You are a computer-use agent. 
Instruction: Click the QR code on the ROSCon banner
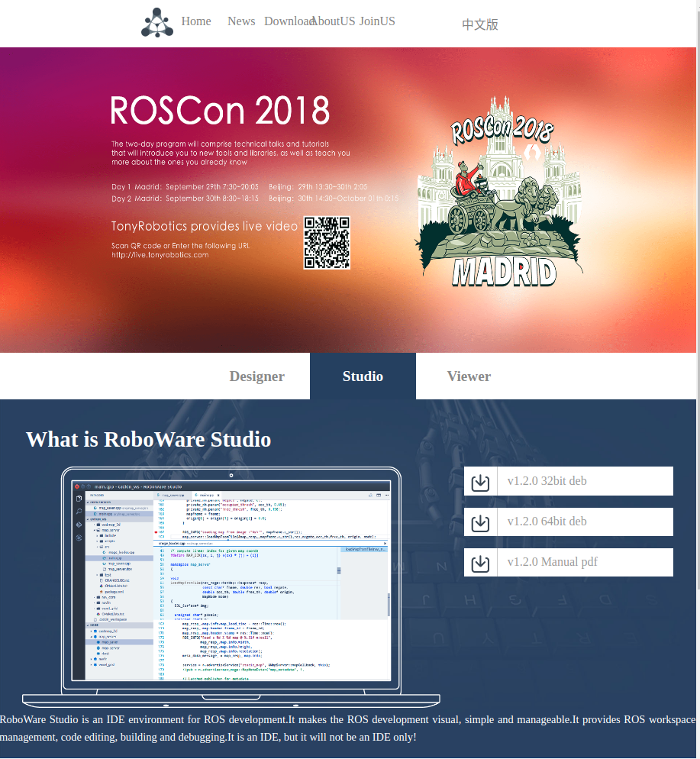[x=327, y=243]
